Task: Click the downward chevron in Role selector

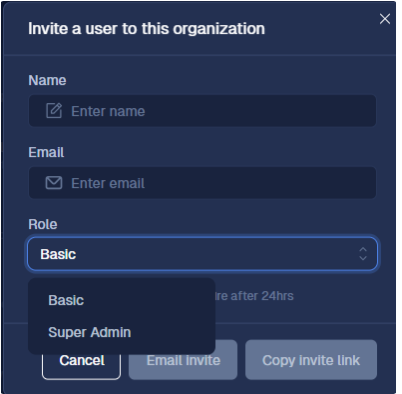Action: coord(363,258)
